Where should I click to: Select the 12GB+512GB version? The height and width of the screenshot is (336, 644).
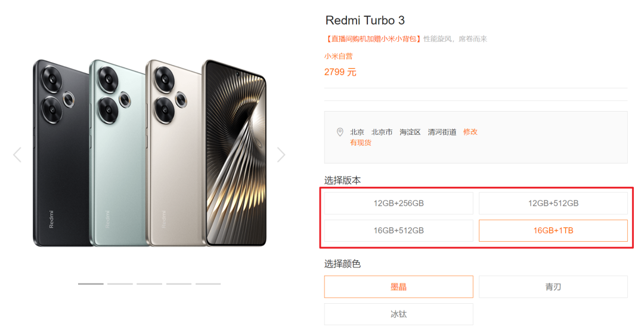click(x=553, y=203)
